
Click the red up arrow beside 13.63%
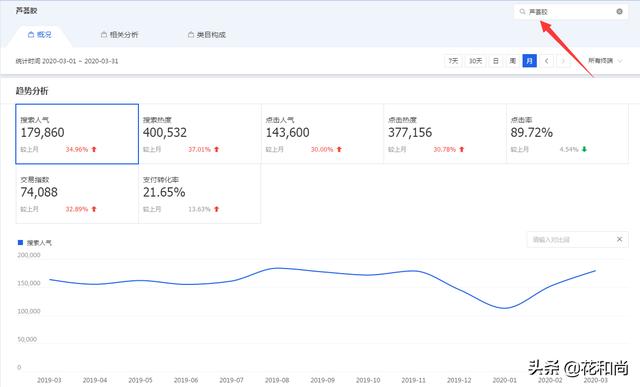click(216, 209)
